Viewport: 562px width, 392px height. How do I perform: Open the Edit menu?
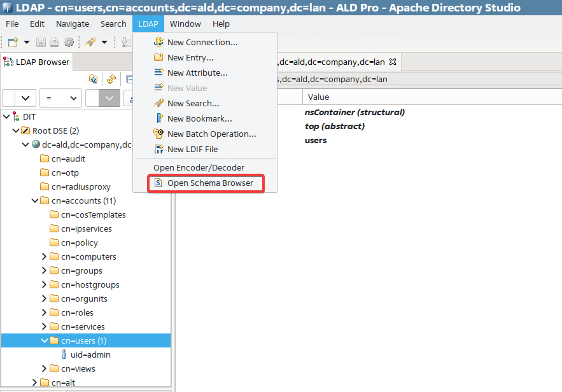(37, 24)
